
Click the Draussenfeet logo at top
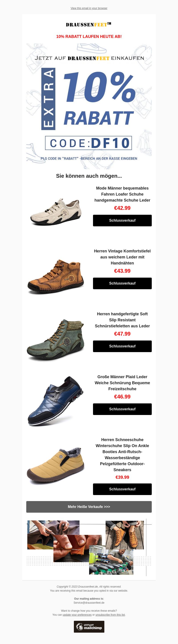click(89, 25)
